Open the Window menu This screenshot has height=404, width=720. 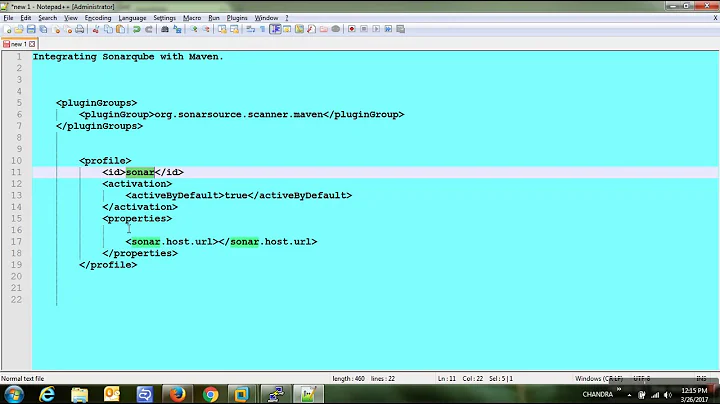coord(266,18)
